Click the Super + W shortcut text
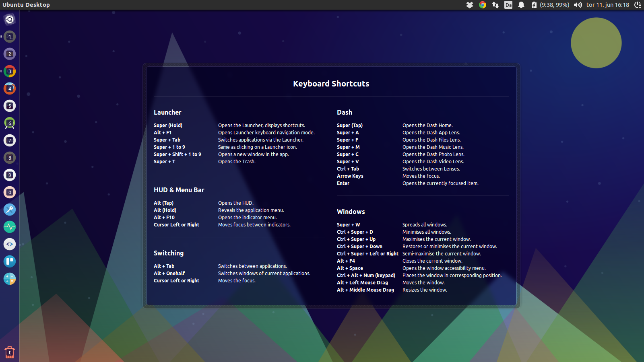The height and width of the screenshot is (362, 644). coord(349,225)
